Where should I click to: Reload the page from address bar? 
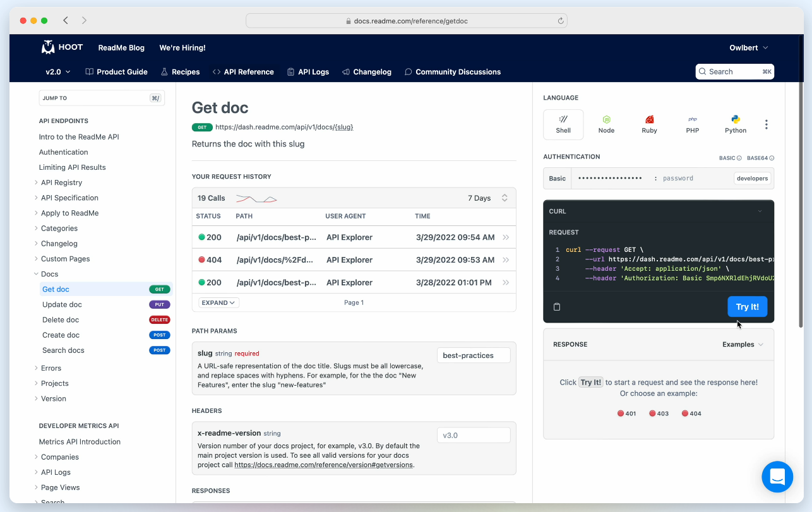[x=560, y=21]
